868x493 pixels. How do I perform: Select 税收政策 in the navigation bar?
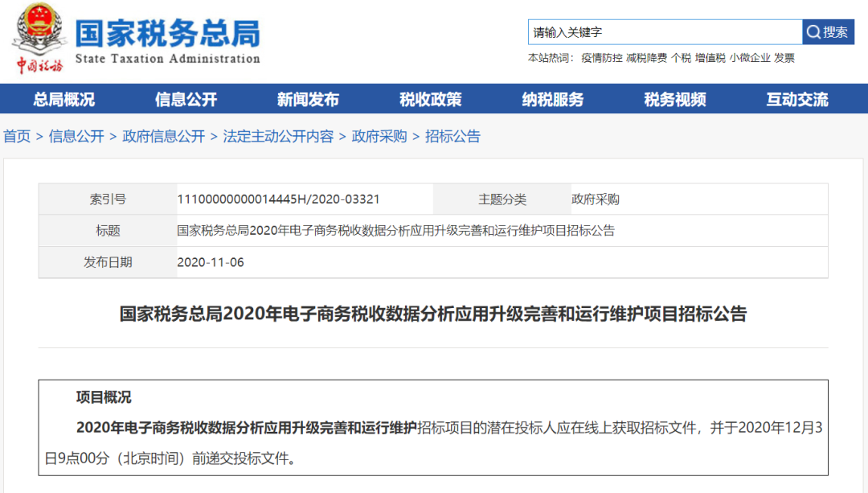[x=431, y=100]
